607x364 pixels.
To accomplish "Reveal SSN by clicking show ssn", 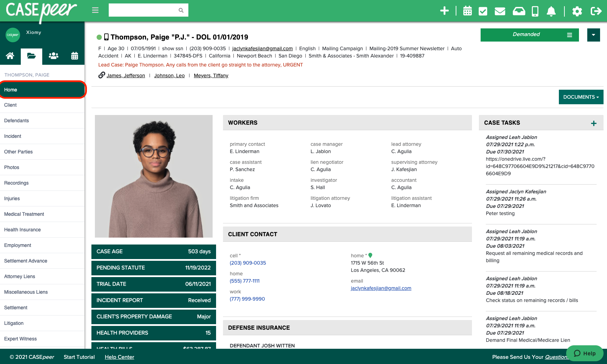I will (x=172, y=48).
